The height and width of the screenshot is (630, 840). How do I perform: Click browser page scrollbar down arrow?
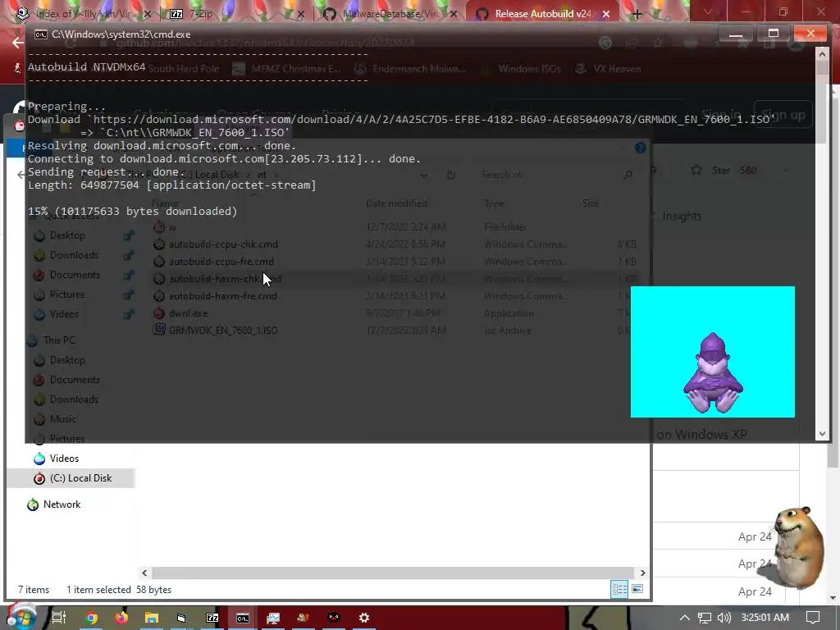833,597
